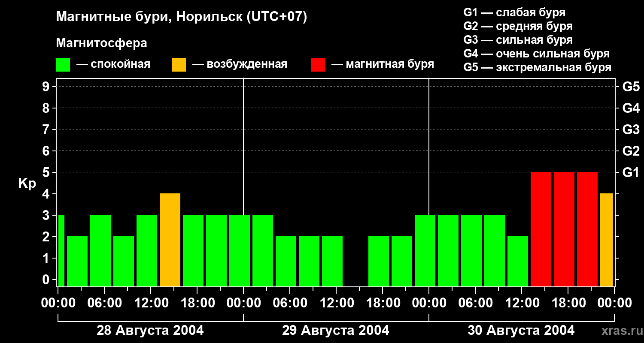Click the '18:00' time label under 29 August

click(384, 303)
